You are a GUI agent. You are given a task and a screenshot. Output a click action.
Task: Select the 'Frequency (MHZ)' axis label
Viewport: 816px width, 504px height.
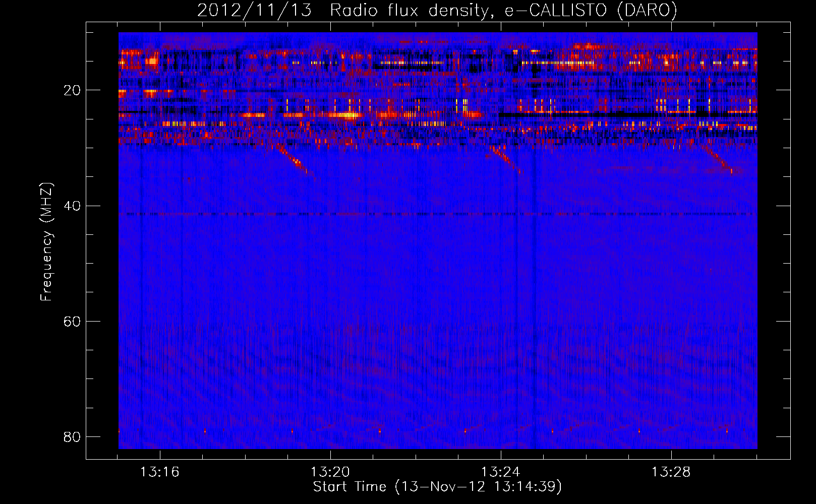coord(46,242)
